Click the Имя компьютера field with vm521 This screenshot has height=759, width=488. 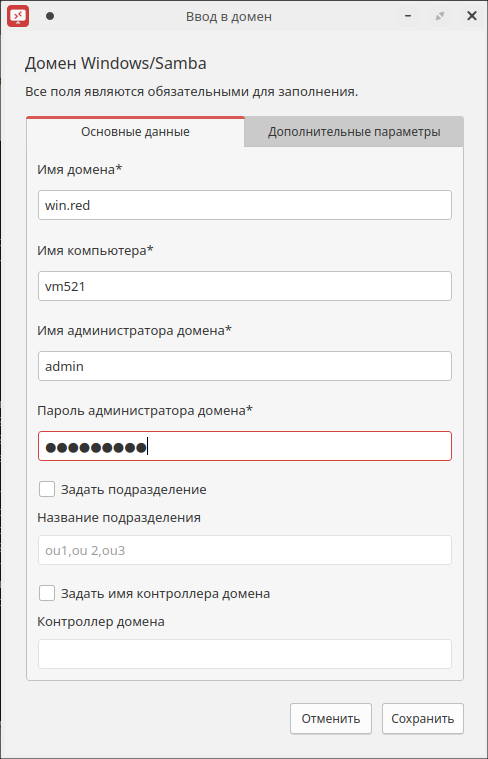pos(245,286)
